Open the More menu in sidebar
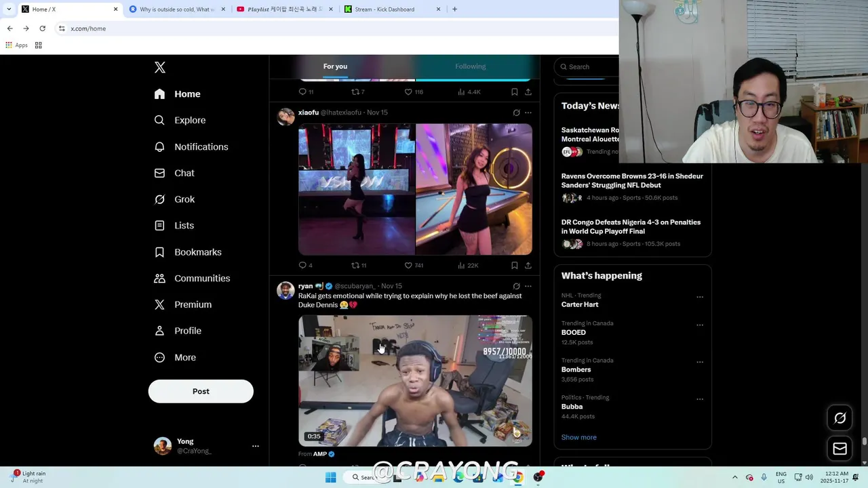 coord(176,357)
